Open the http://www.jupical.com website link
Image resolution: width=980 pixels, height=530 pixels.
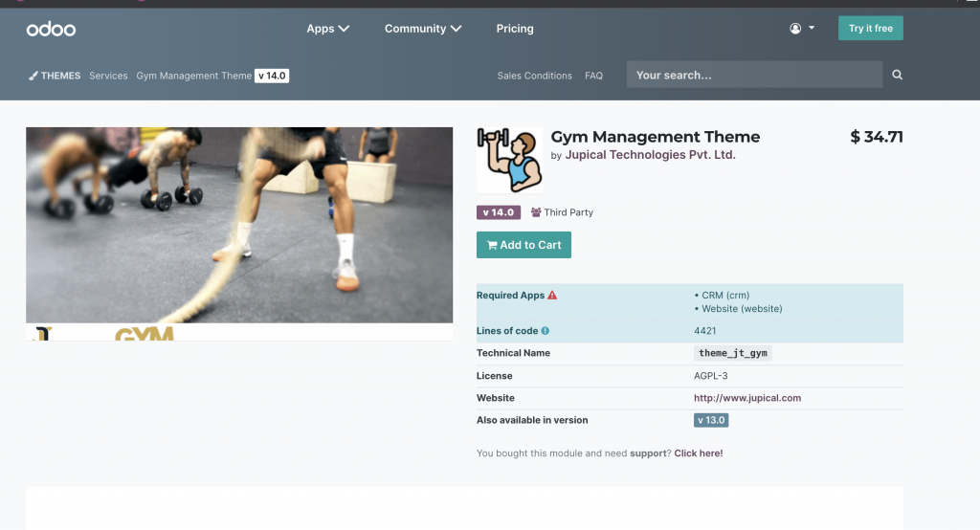[746, 398]
